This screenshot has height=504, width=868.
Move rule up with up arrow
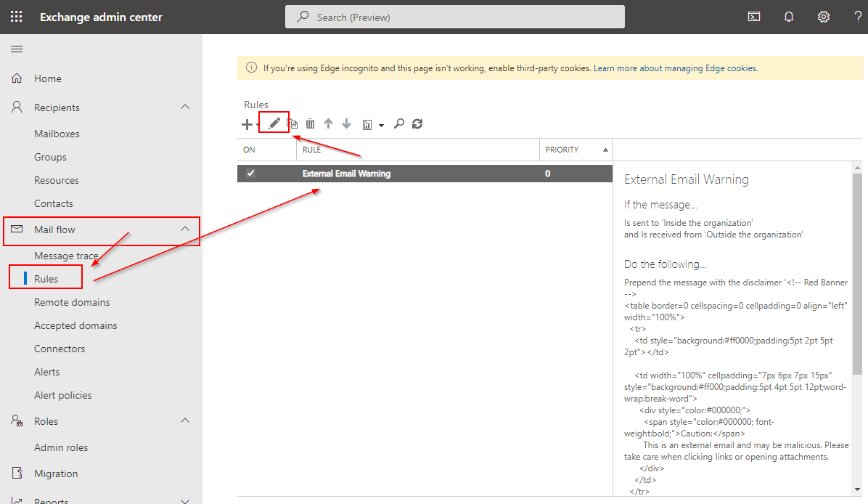(x=328, y=123)
